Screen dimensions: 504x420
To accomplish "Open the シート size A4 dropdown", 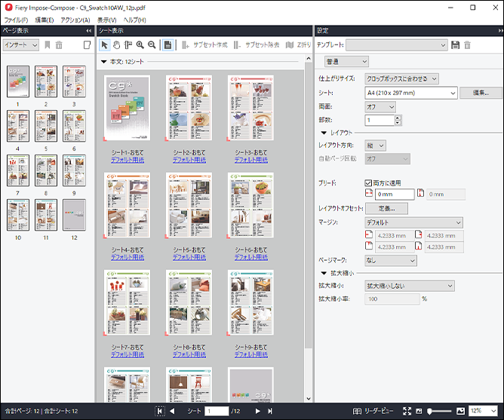I will coord(453,93).
